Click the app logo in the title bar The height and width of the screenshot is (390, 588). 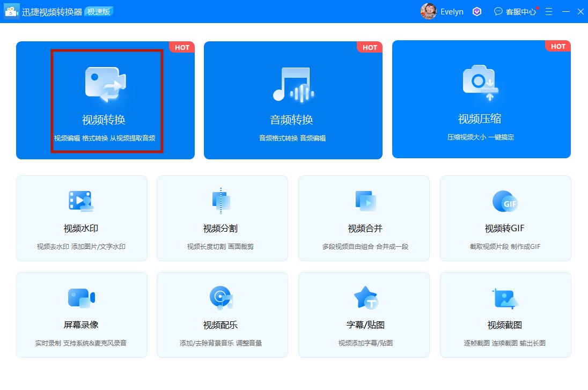(x=11, y=11)
